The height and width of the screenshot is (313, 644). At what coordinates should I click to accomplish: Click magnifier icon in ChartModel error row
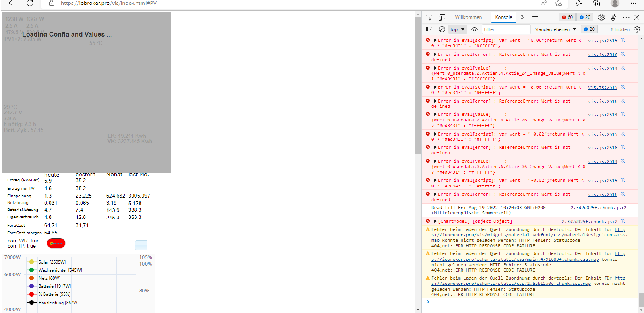pos(623,221)
